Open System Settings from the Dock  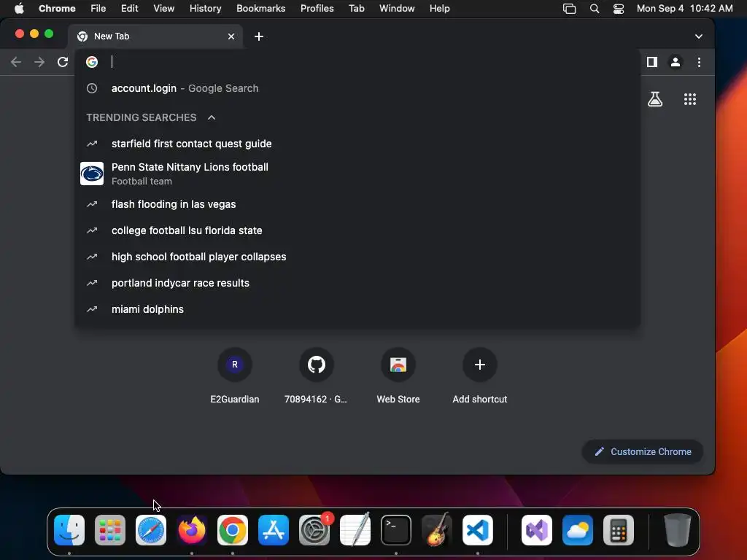coord(314,530)
